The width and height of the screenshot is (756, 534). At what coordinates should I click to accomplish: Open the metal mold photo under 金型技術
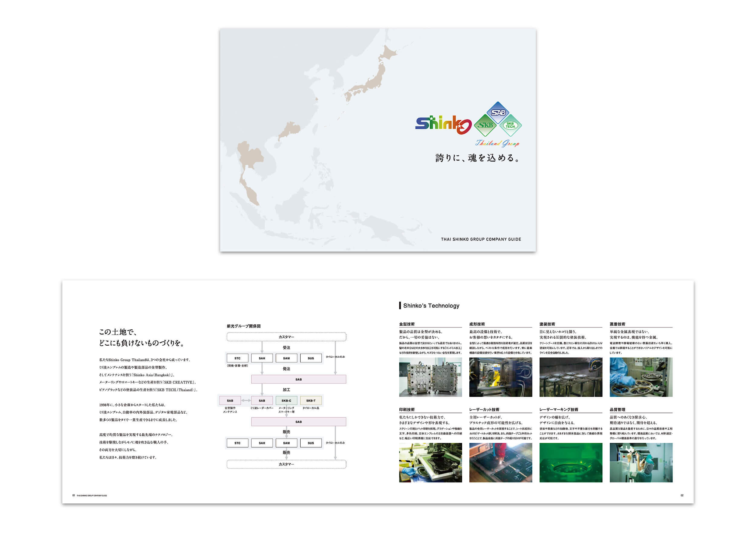[x=430, y=377]
